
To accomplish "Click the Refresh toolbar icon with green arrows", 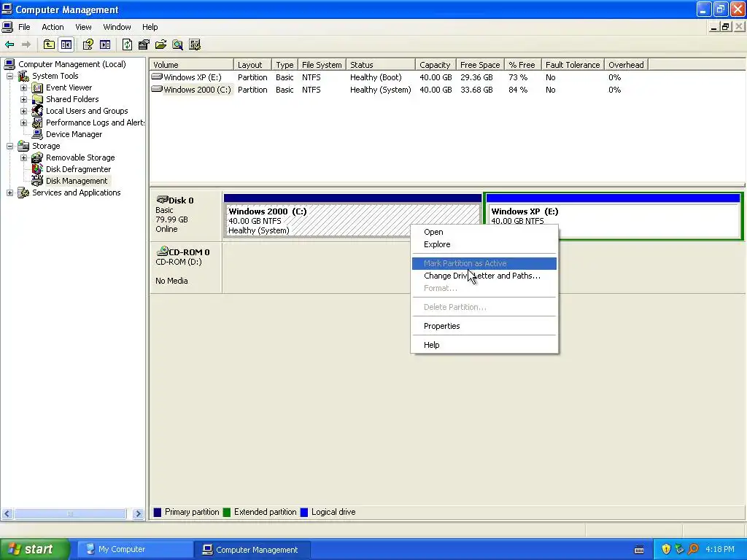I will pyautogui.click(x=127, y=44).
